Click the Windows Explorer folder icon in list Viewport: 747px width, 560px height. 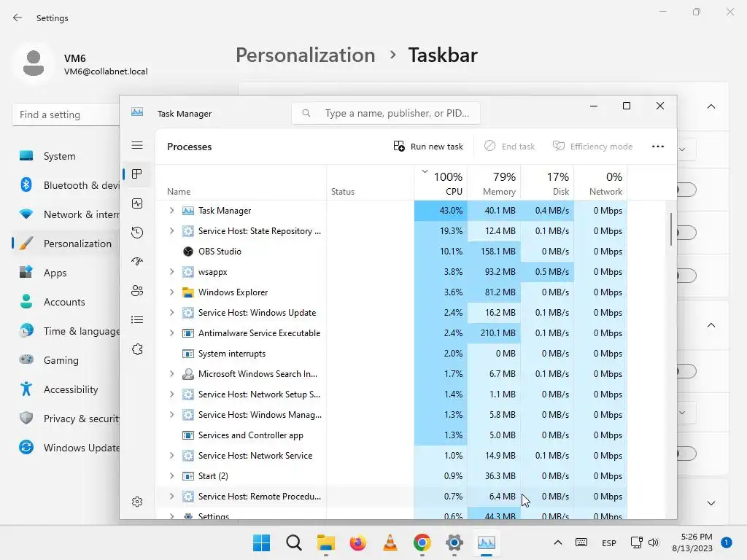[x=188, y=292]
